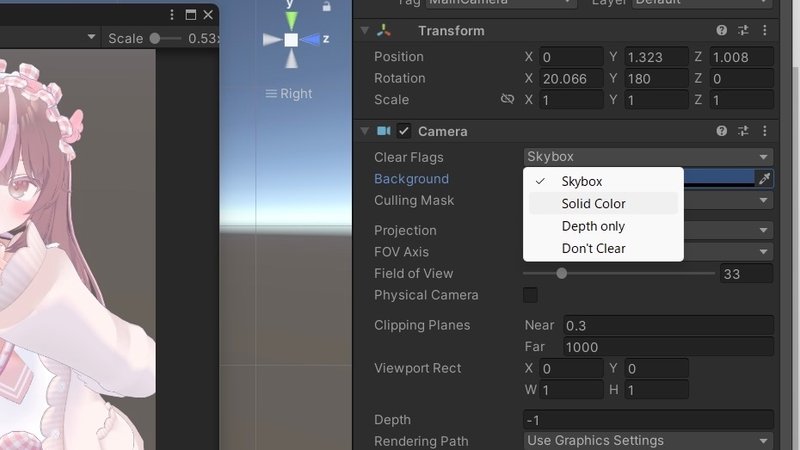Open Camera component presets

tap(743, 131)
